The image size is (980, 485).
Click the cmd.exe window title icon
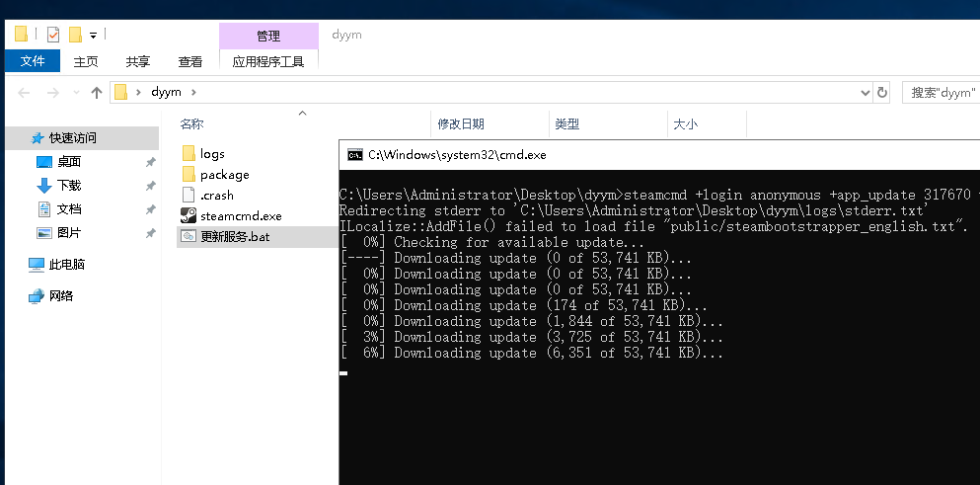354,155
